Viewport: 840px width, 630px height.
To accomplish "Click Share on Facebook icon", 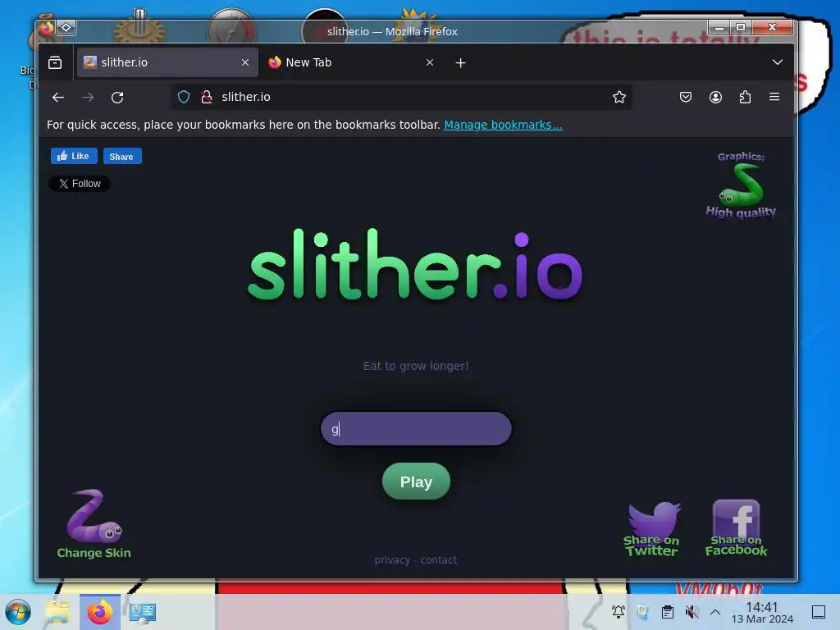I will coord(736,527).
